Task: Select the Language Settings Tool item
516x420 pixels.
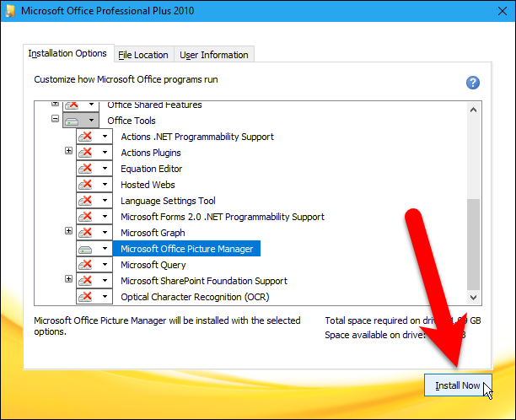Action: 168,201
